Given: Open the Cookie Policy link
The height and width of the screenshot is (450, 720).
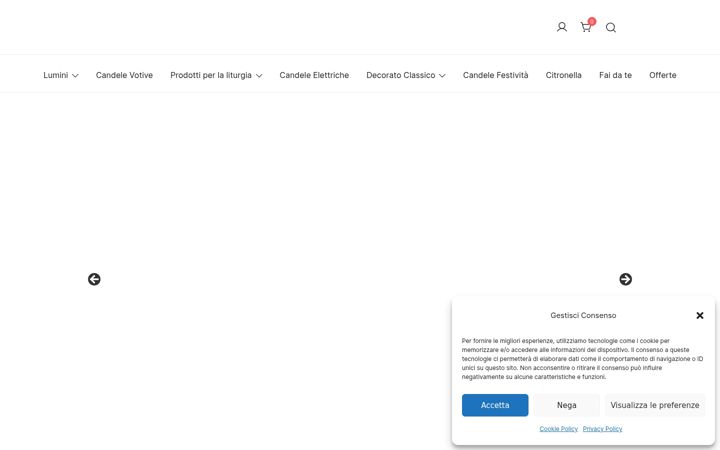Looking at the screenshot, I should [x=558, y=429].
